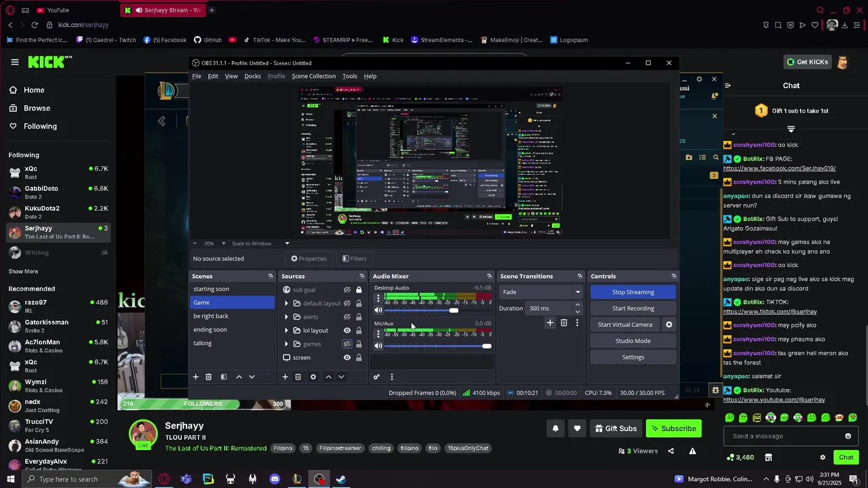This screenshot has width=868, height=488.
Task: Open scene filters icon in Scenes toolbar
Action: (x=223, y=377)
